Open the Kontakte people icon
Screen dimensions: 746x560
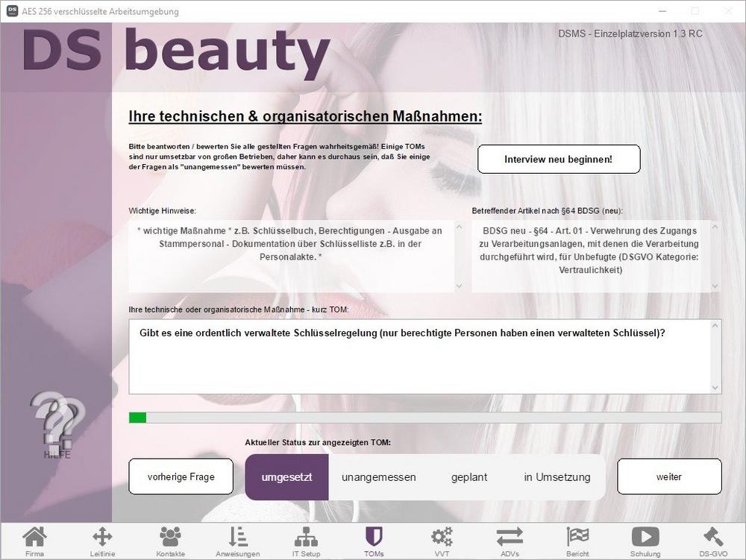pos(170,538)
